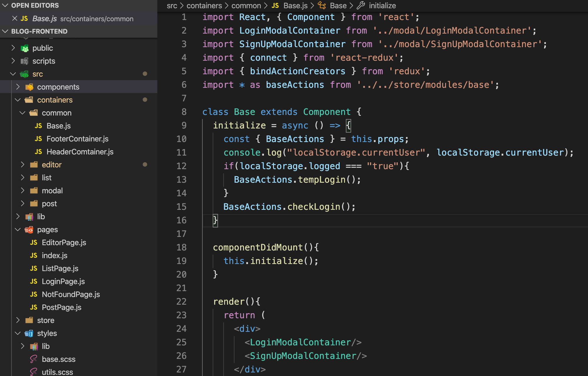Click the pages folder icon

29,230
